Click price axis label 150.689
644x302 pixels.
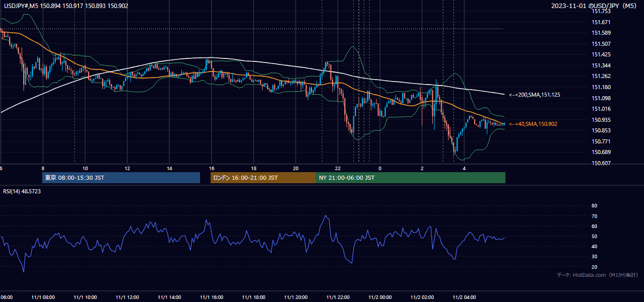[x=601, y=152]
